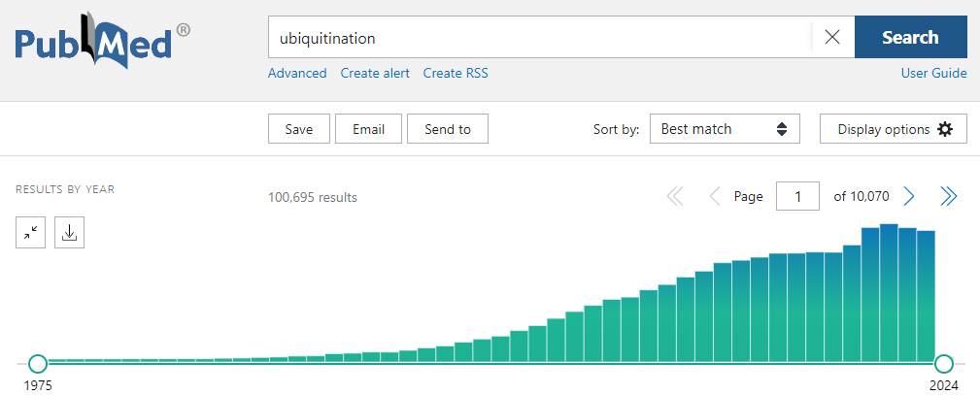Download the results by year data
This screenshot has height=395, width=980.
tap(69, 233)
